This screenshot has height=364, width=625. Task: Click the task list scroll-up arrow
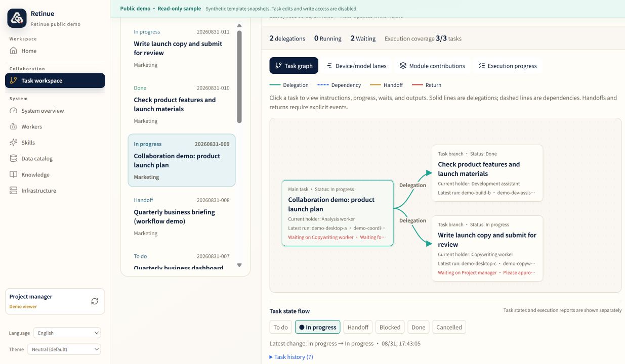239,25
